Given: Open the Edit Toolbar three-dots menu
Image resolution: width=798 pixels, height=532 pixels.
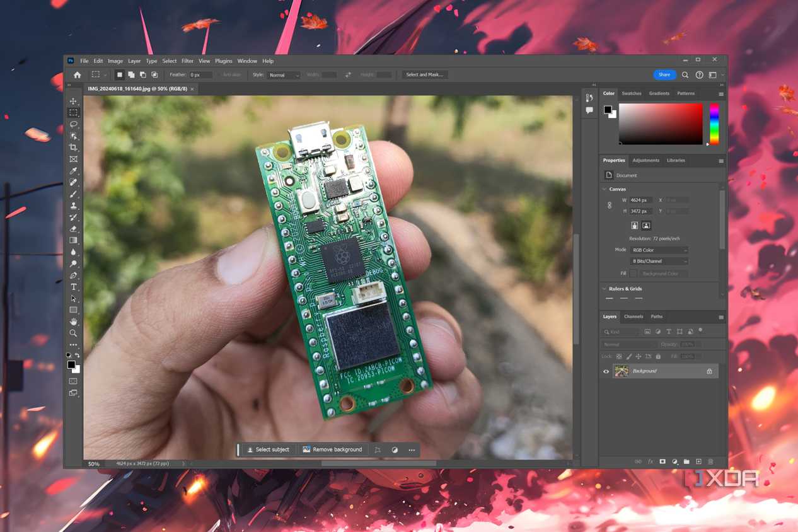Looking at the screenshot, I should (x=73, y=345).
